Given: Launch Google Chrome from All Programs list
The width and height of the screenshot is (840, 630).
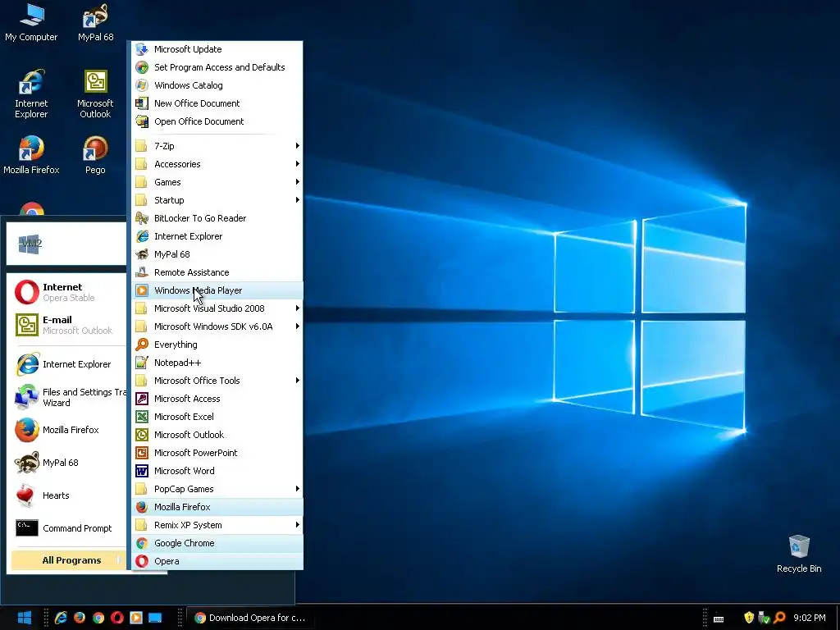Looking at the screenshot, I should [217, 543].
